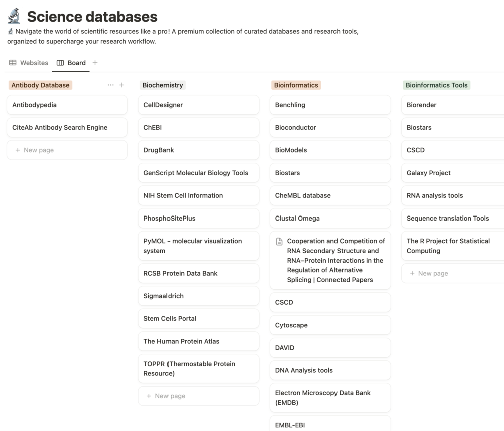This screenshot has height=431, width=504.
Task: Open the Galaxy Project card
Action: (x=452, y=173)
